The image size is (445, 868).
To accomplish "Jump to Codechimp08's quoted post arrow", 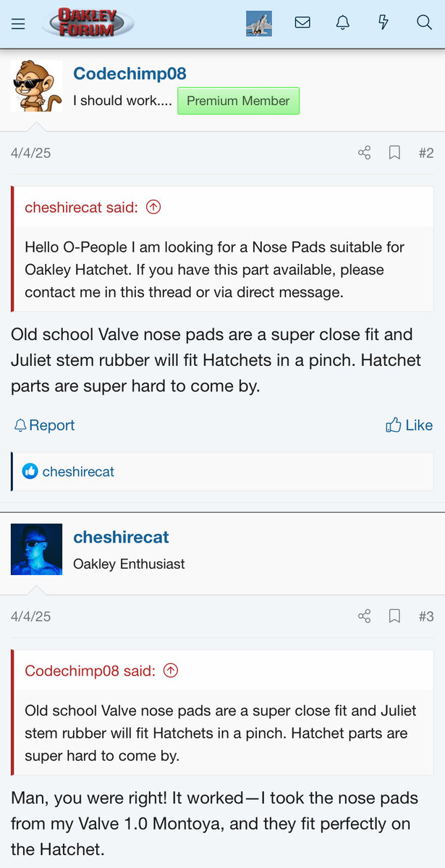I will click(171, 671).
